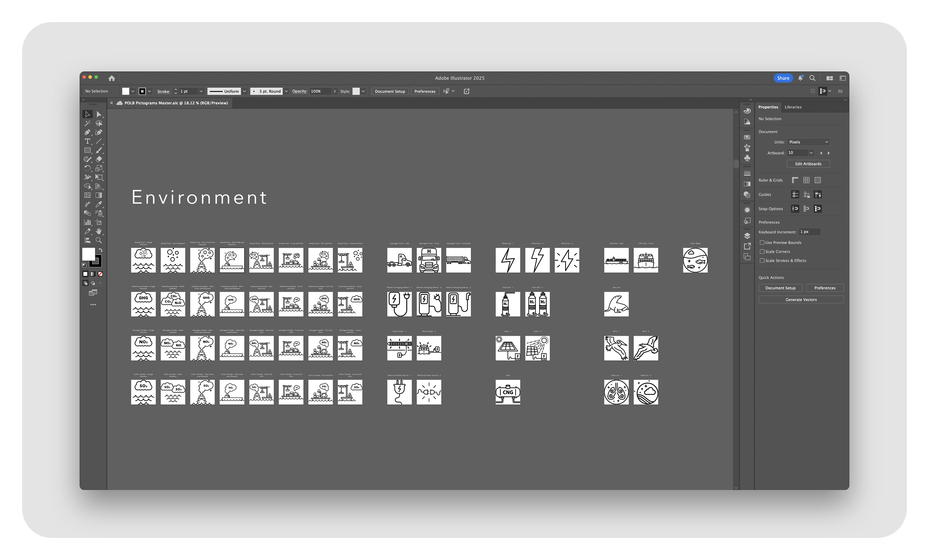Image resolution: width=929 pixels, height=560 pixels.
Task: Open notifications bell icon
Action: (x=801, y=78)
